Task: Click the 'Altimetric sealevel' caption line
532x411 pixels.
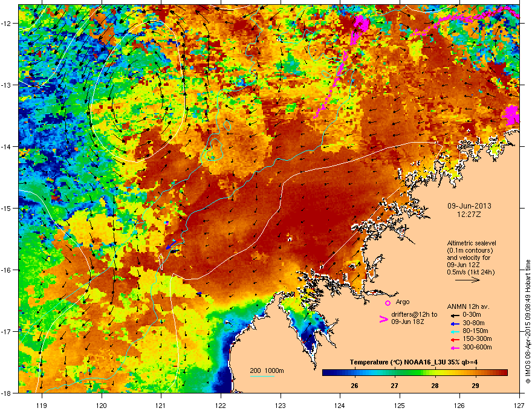Action: (472, 243)
